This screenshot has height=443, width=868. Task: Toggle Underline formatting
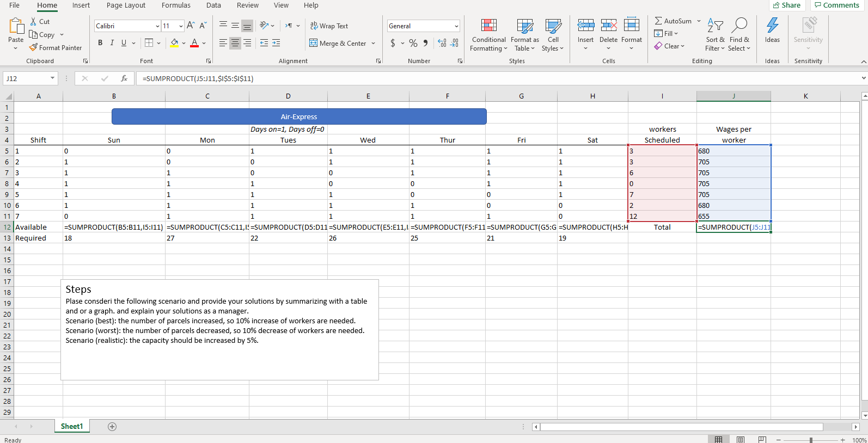[x=124, y=42]
